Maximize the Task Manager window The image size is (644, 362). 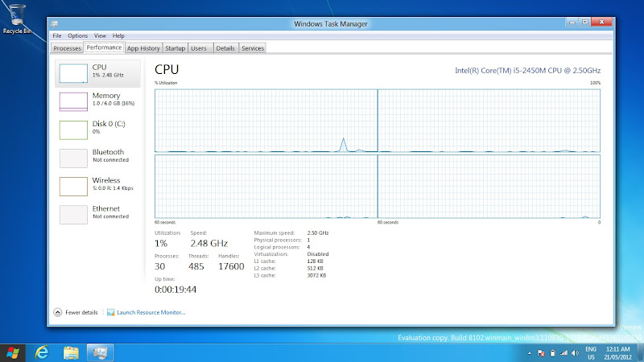[585, 23]
